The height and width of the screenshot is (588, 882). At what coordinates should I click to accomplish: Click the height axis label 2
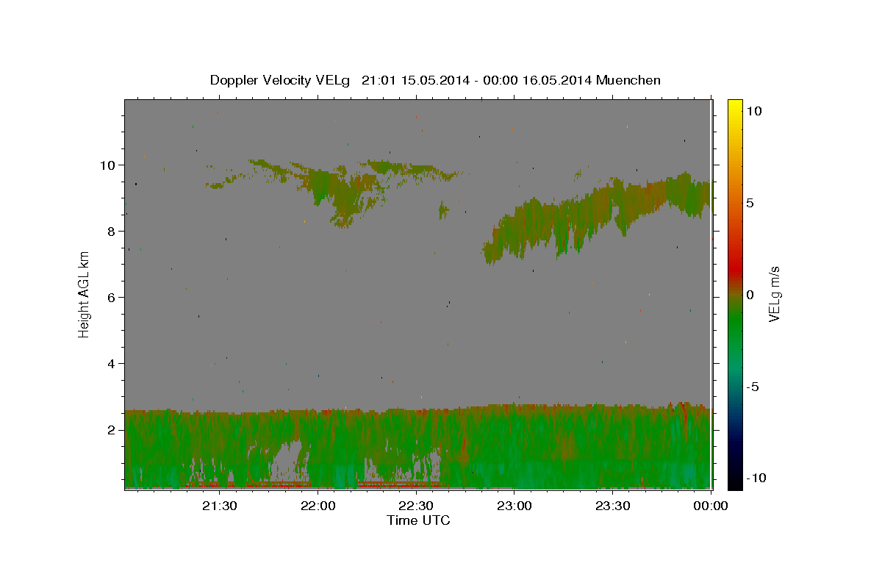pos(110,430)
